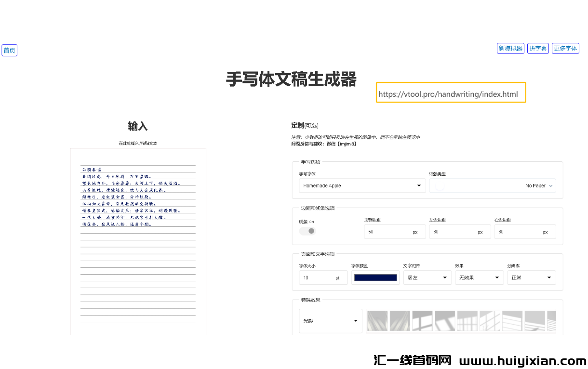Open the 文字对齐 alignment dropdown showing 居左
Viewport: 588px width, 369px height.
pos(427,277)
